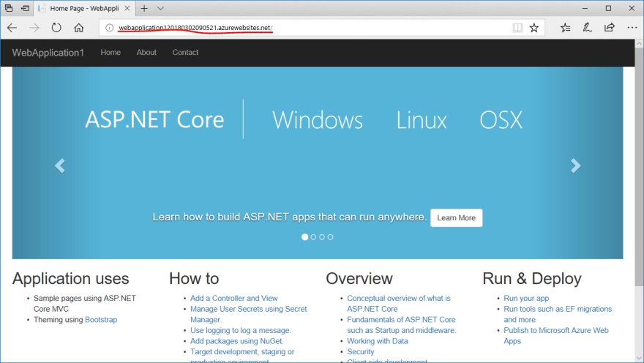
Task: Maximize the browser window
Action: pyautogui.click(x=608, y=8)
